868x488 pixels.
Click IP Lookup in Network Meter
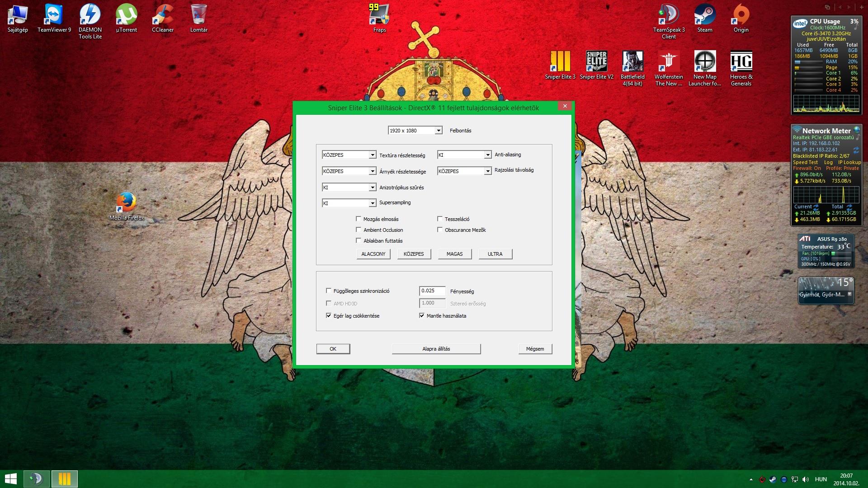pos(849,162)
